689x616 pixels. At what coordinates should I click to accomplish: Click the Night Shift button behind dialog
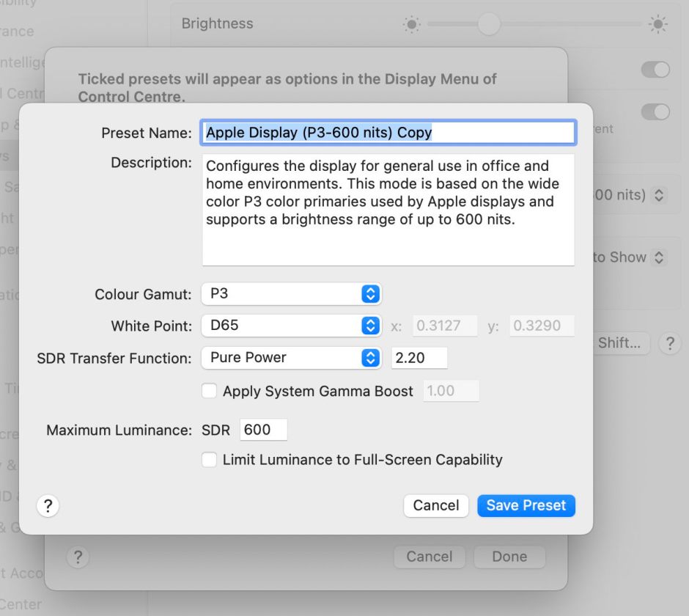pos(622,343)
